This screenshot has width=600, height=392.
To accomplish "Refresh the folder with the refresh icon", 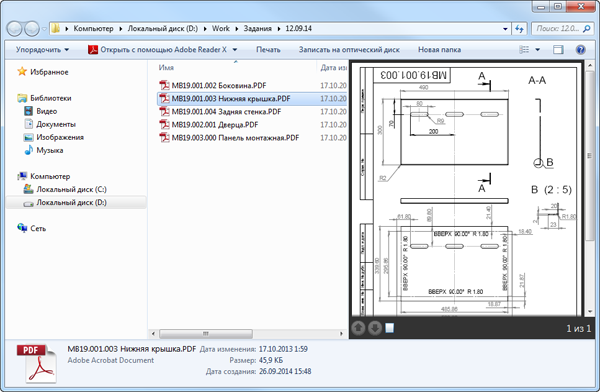I will pos(519,29).
